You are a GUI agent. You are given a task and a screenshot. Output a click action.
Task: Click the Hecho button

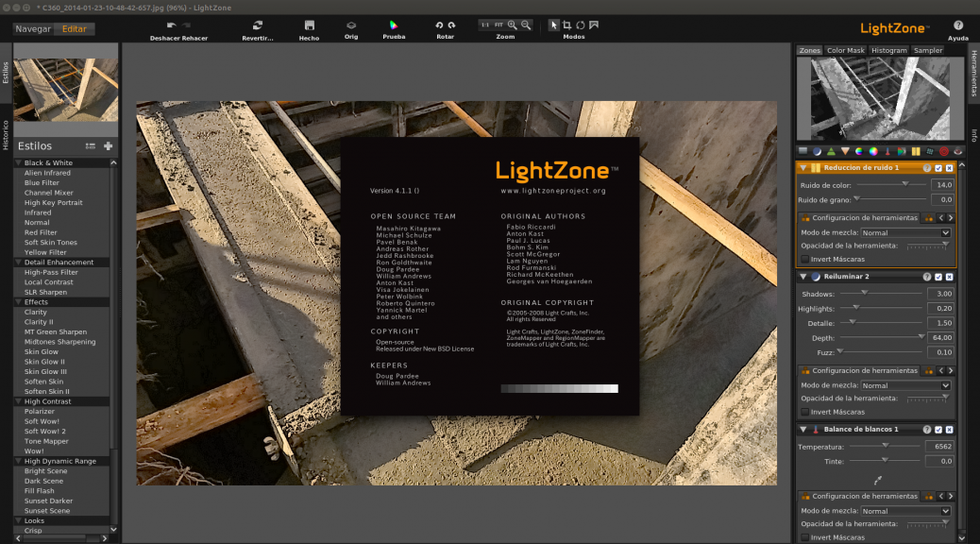pos(308,25)
